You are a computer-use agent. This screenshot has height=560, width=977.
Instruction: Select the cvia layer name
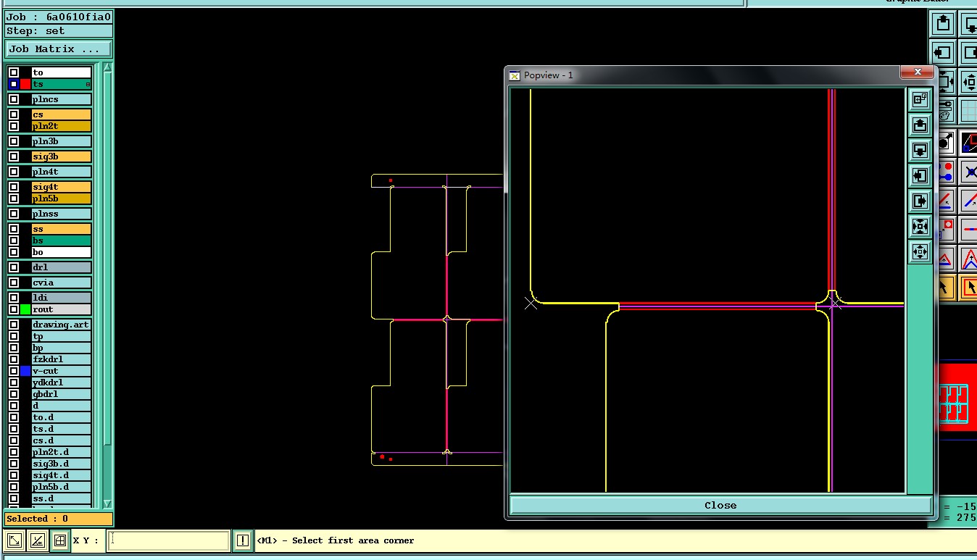click(62, 283)
